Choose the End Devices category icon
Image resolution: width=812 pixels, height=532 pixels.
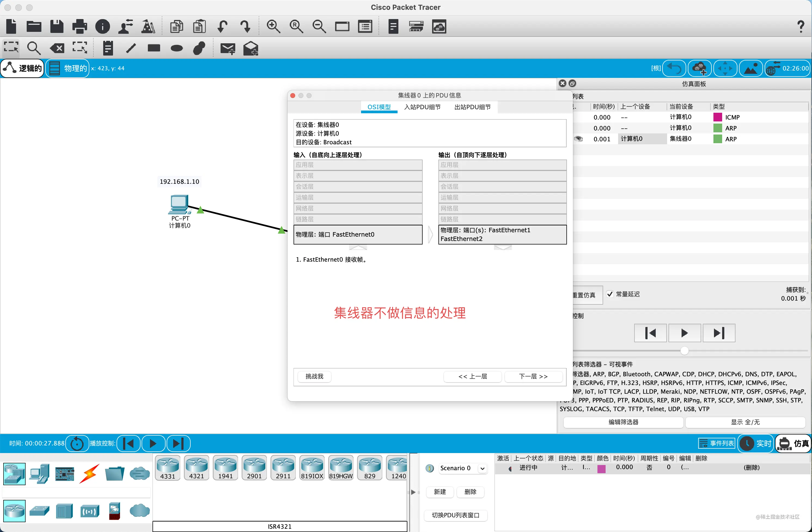pos(39,474)
